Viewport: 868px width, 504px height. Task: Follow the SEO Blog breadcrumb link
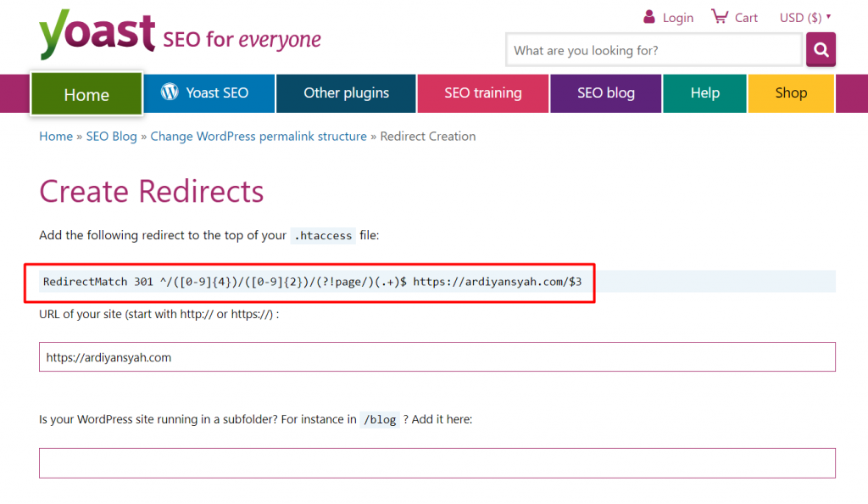tap(111, 137)
